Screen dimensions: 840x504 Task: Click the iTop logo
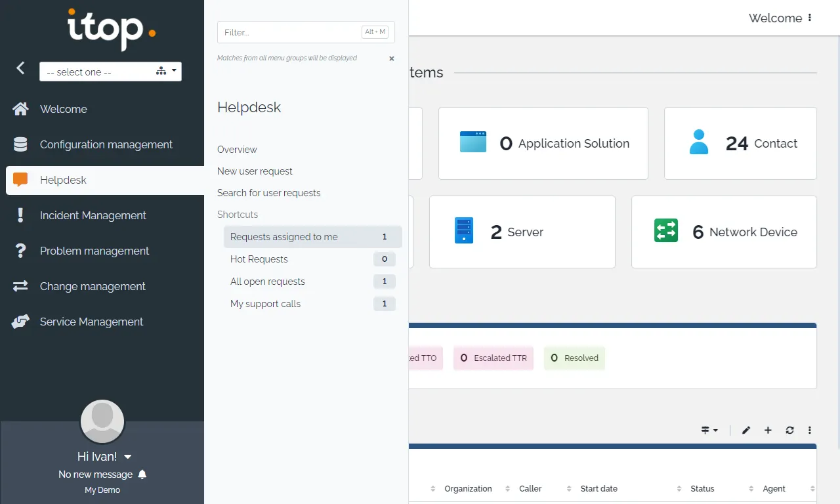coord(112,29)
